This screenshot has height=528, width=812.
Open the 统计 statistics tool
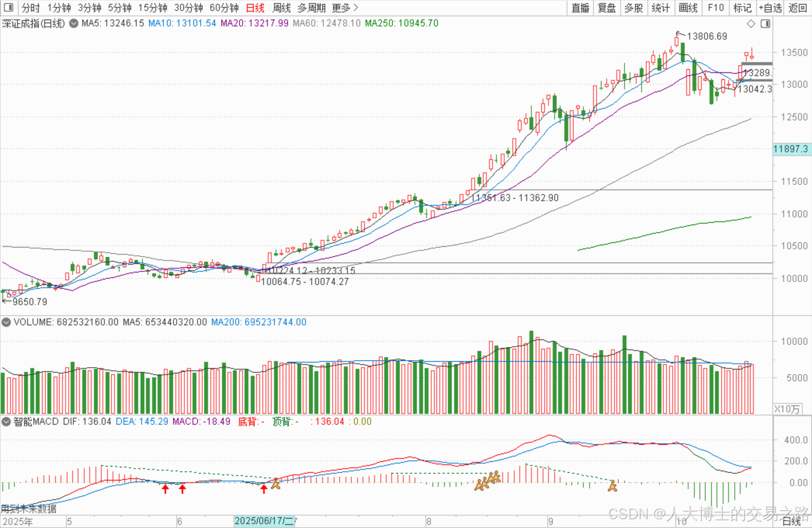(x=660, y=8)
